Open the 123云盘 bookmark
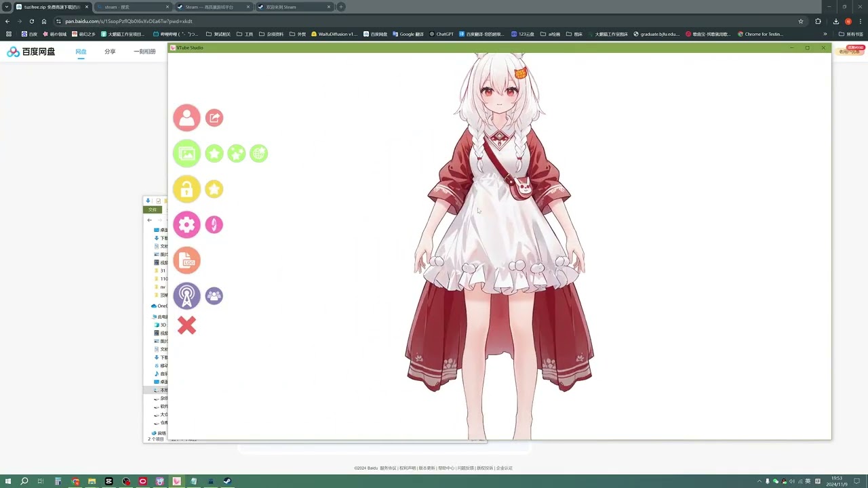 522,34
